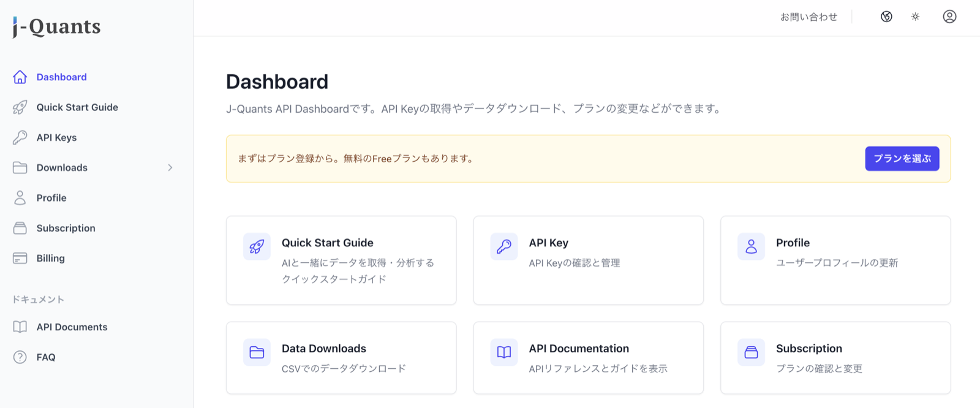Click the Subscription icon in sidebar
980x408 pixels.
click(x=20, y=228)
